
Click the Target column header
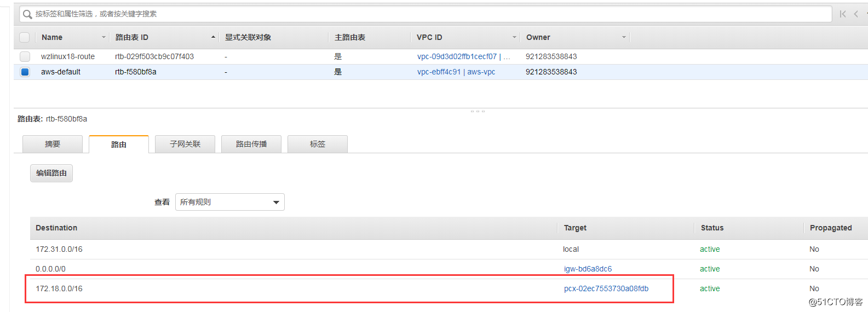point(575,228)
